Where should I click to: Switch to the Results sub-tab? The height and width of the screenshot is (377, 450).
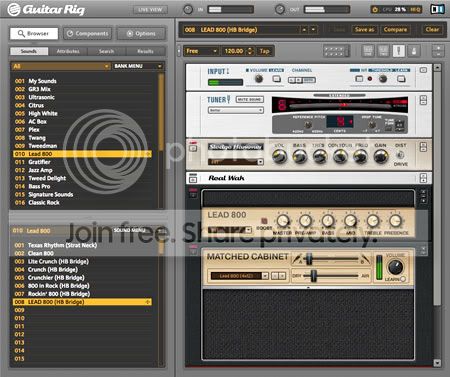click(145, 51)
